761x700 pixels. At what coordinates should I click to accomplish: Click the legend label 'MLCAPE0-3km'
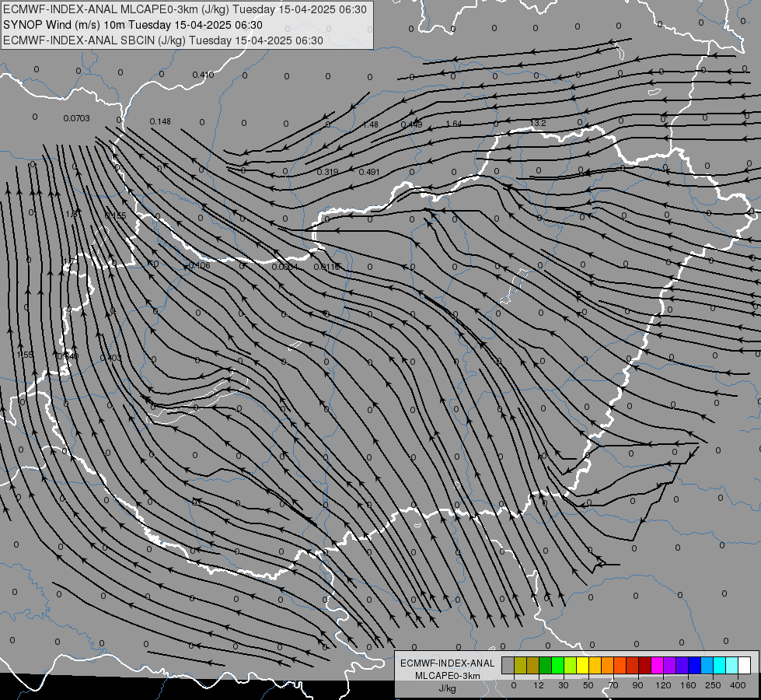(x=447, y=676)
